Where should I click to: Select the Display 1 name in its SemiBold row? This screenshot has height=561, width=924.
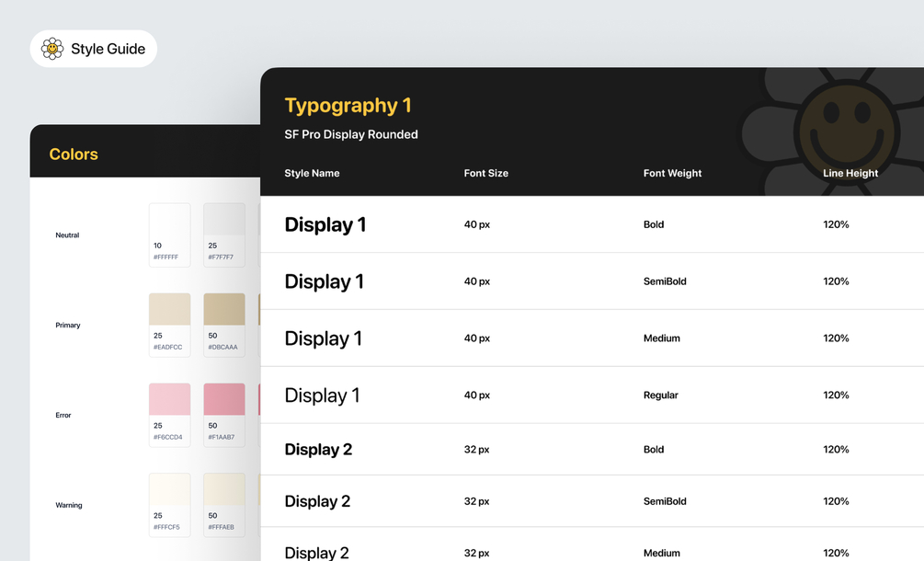[325, 281]
